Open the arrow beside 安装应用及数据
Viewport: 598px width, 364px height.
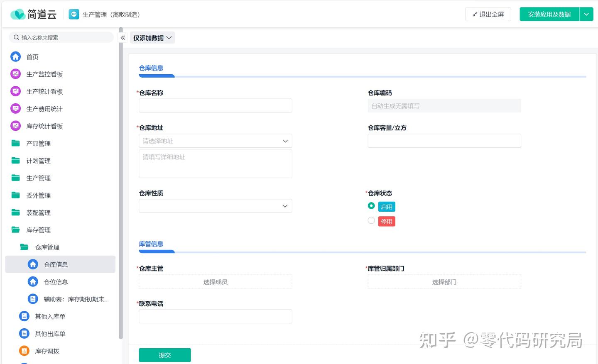point(586,15)
